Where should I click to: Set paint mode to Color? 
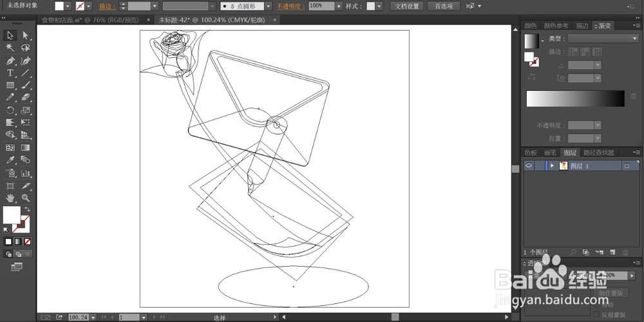(8, 241)
